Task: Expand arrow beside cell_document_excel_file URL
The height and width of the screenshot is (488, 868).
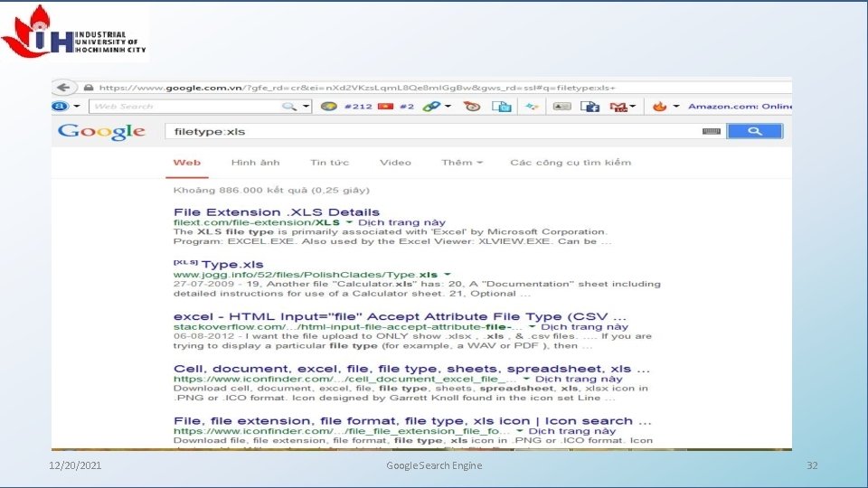Action: 526,379
